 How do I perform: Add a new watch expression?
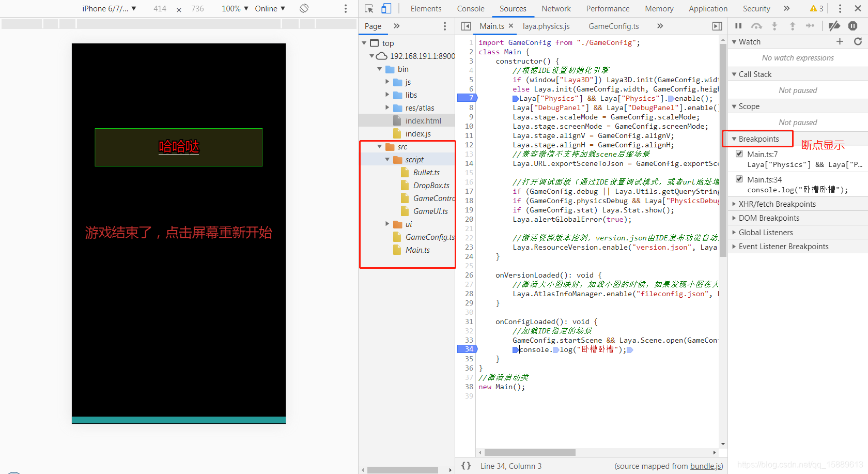[840, 41]
